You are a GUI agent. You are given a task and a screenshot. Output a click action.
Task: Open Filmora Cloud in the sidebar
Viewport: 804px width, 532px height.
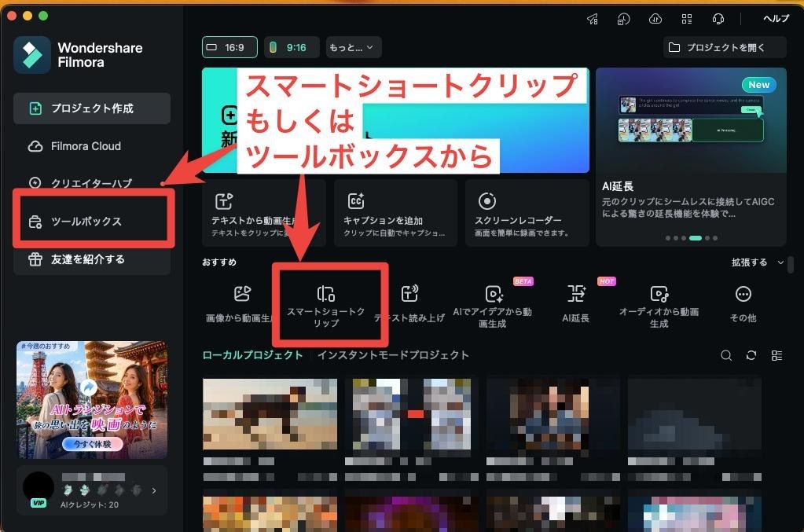pyautogui.click(x=92, y=146)
